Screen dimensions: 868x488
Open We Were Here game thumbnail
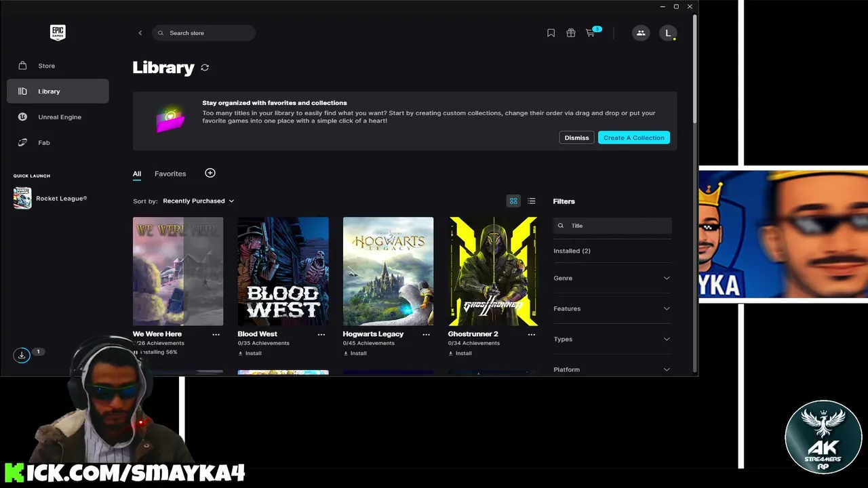coord(178,271)
